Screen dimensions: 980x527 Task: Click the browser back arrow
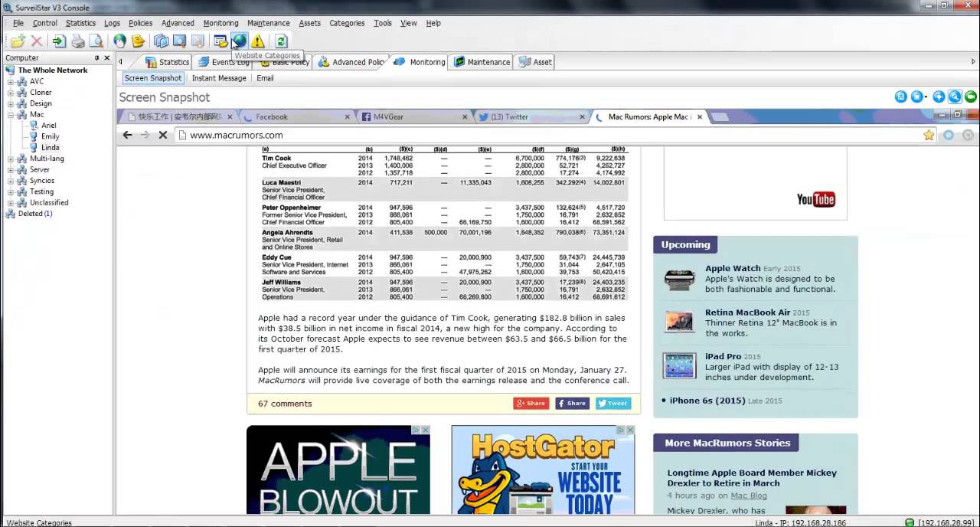coord(127,135)
